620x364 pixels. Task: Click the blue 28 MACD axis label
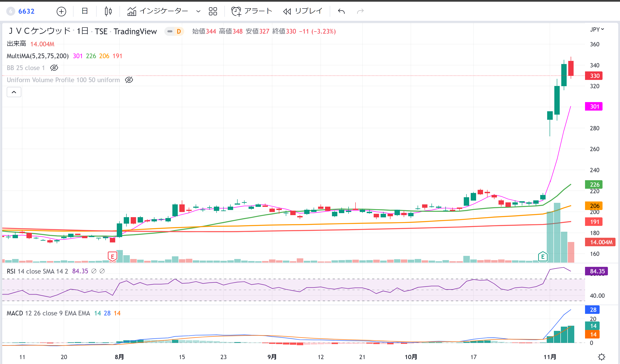click(x=592, y=310)
